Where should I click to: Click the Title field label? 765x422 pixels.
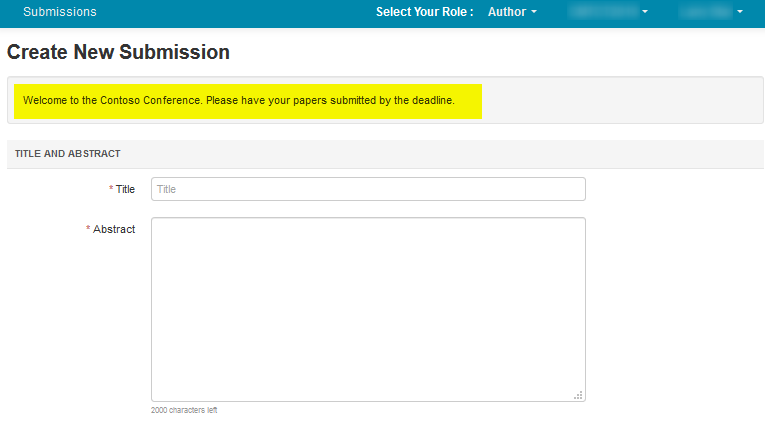coord(125,189)
